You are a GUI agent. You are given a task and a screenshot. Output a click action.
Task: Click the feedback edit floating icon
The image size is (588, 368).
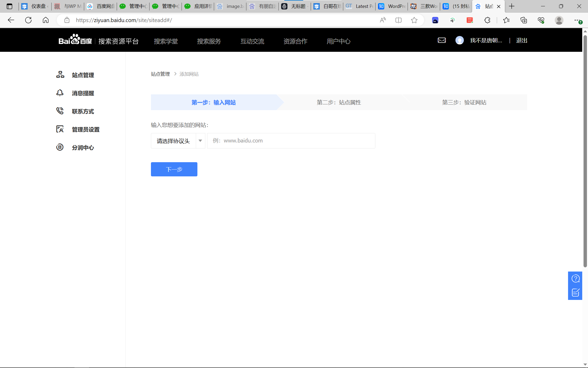pyautogui.click(x=575, y=292)
